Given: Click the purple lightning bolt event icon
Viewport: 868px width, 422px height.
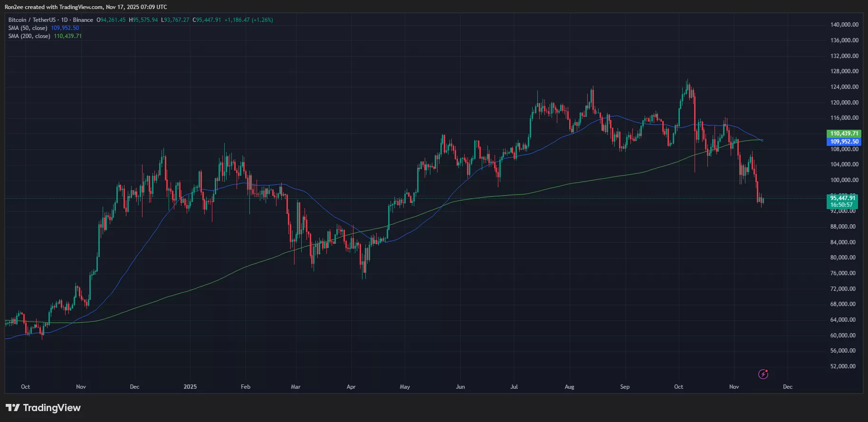Looking at the screenshot, I should (x=763, y=374).
